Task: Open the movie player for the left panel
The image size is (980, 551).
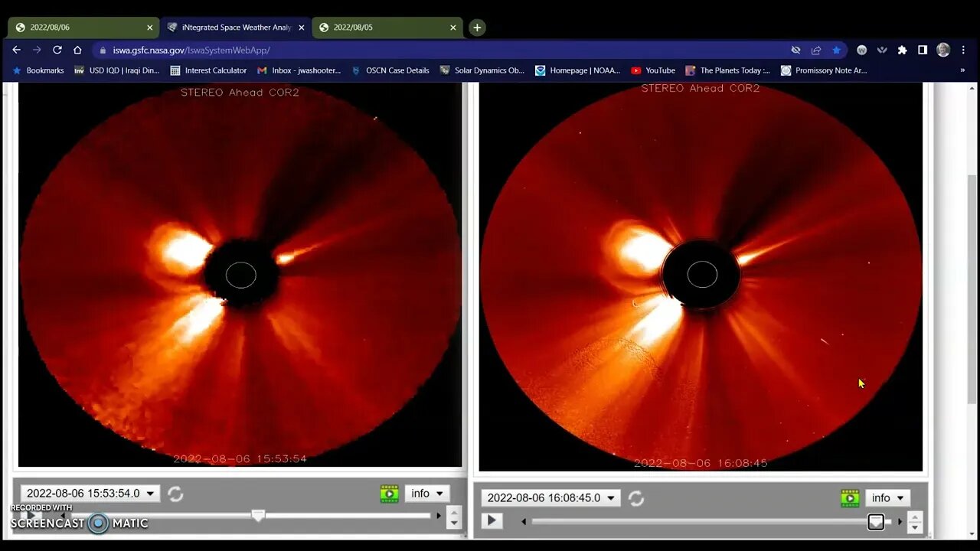Action: [389, 494]
